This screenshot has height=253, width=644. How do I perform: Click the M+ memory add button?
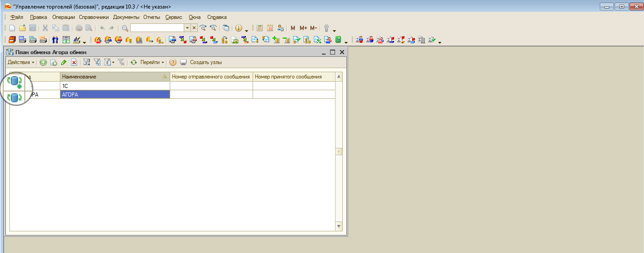tap(303, 28)
